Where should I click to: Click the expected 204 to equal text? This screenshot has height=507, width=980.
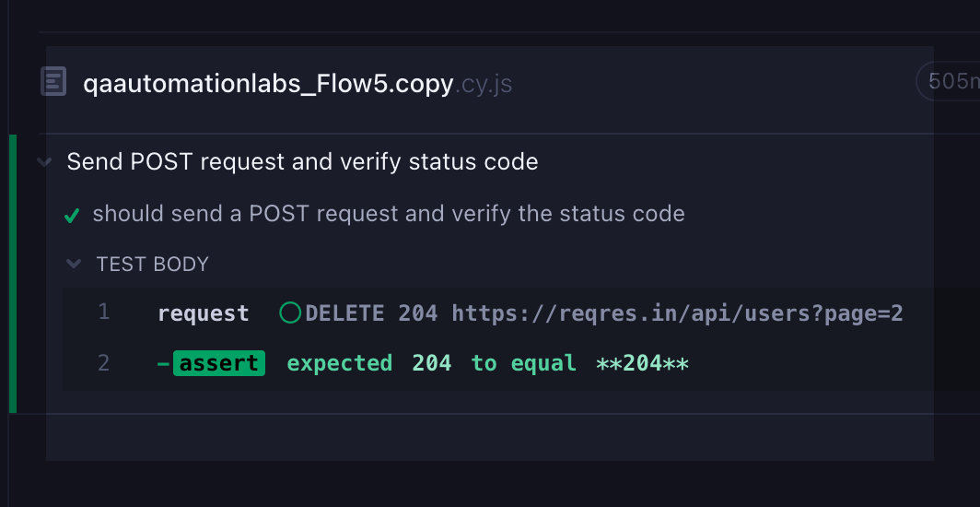432,362
